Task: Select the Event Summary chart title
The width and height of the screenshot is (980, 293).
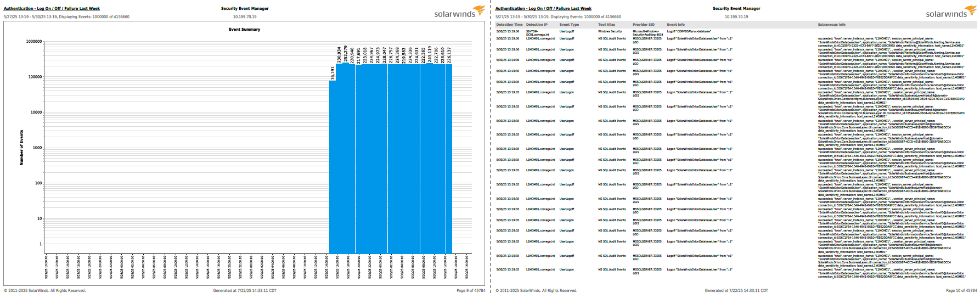Action: pos(245,30)
